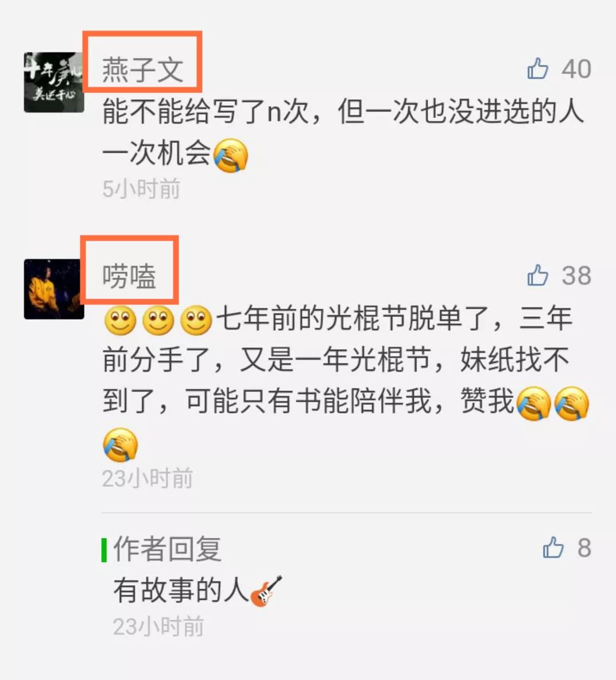Tap comment text about 七年前的光棍节
Screen dimensions: 616x680
coord(346,381)
